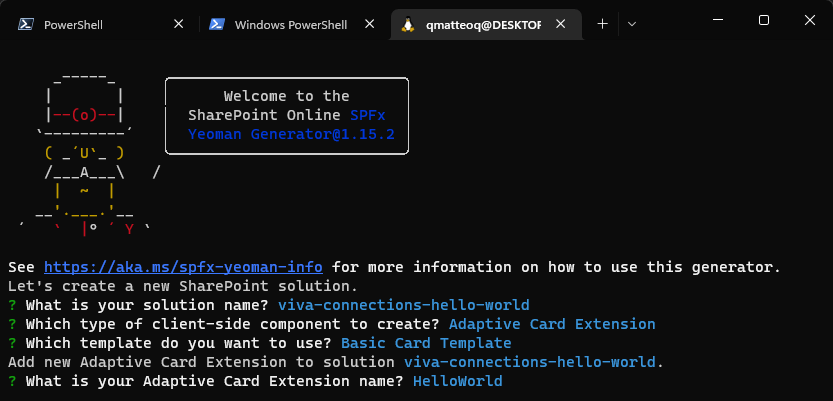Screen dimensions: 833x401
Task: Close the qmatteoq@DESKTOP tab
Action: pyautogui.click(x=563, y=25)
